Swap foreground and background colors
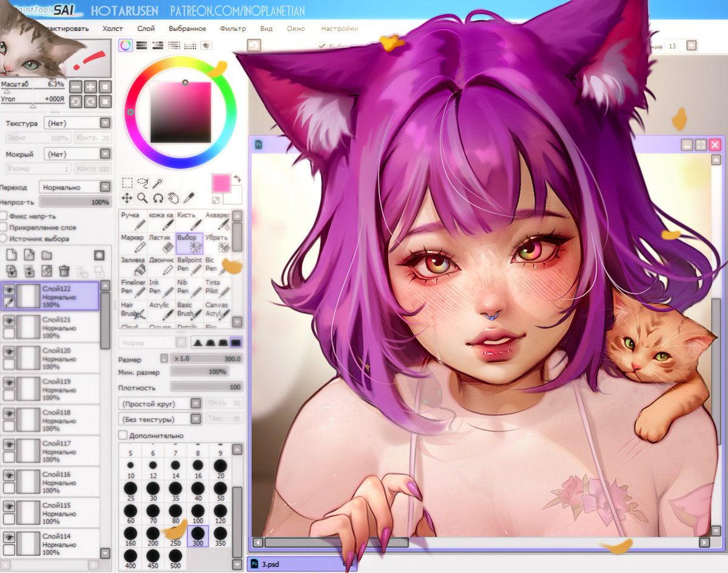 click(x=236, y=180)
